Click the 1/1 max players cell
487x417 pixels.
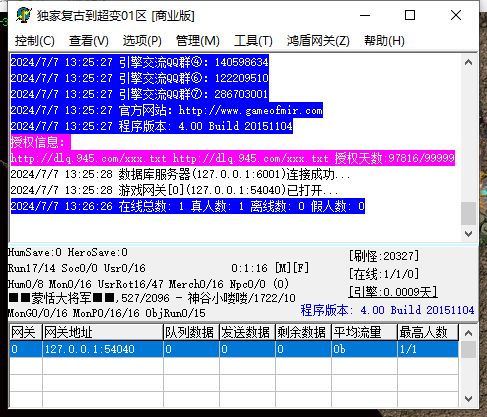(x=428, y=349)
